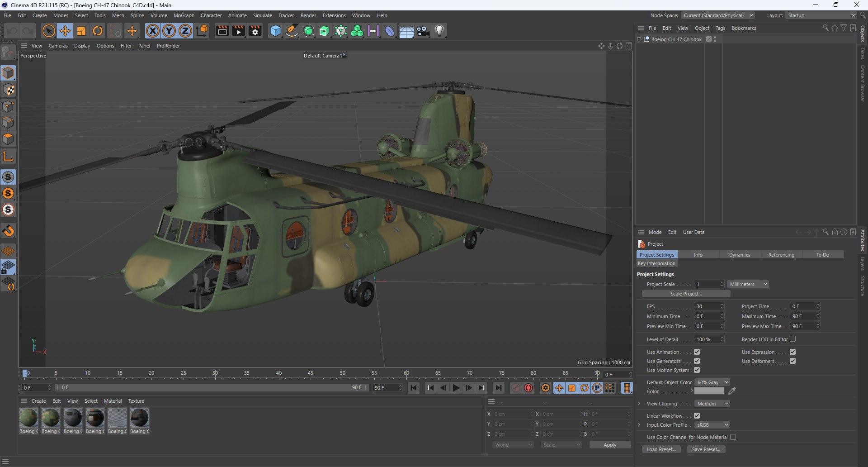Click the Redo arrow icon
Viewport: 868px width, 467px height.
[x=28, y=31]
